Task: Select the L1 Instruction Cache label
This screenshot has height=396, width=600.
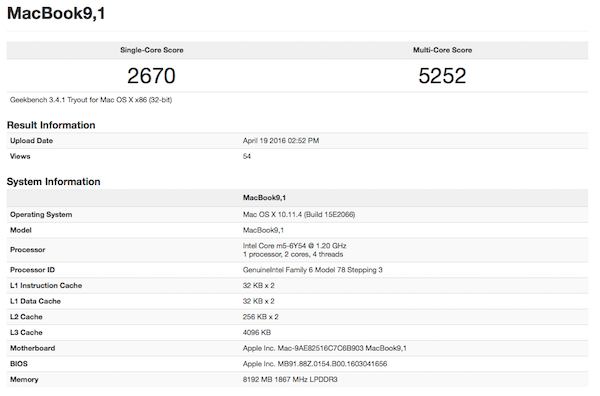Action: click(x=46, y=286)
